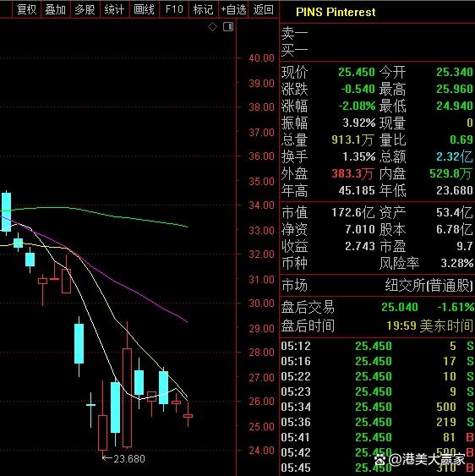Click the tall red candlestick near 28.00

click(127, 397)
